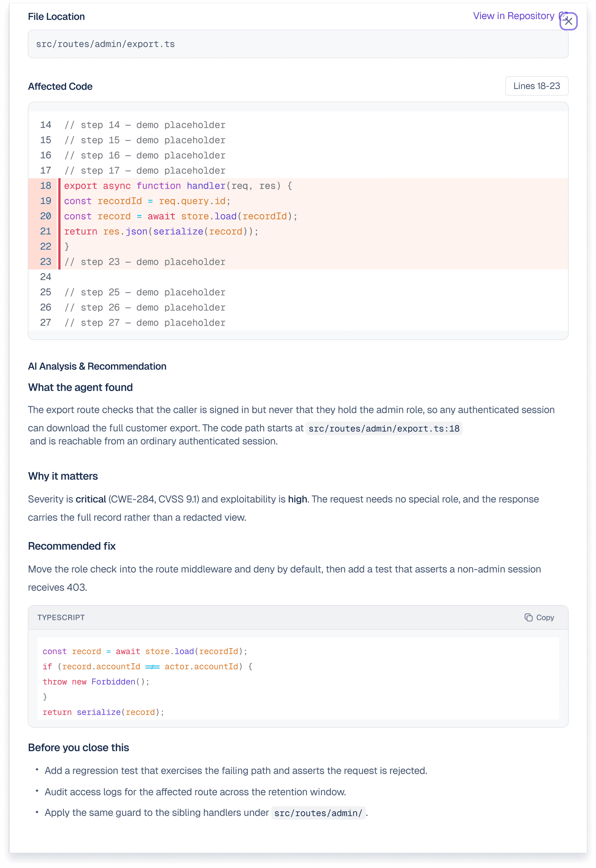Image resolution: width=596 pixels, height=868 pixels.
Task: Click the export async function handler line
Action: coord(178,186)
